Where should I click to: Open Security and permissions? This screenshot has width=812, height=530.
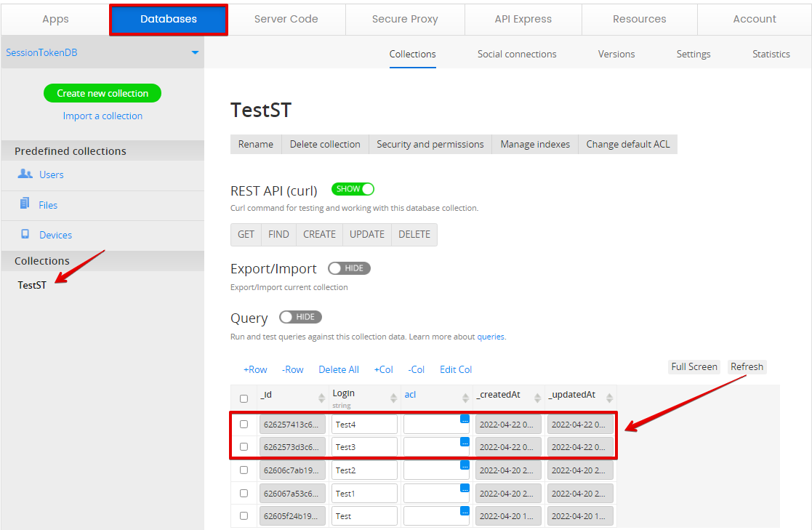[430, 144]
